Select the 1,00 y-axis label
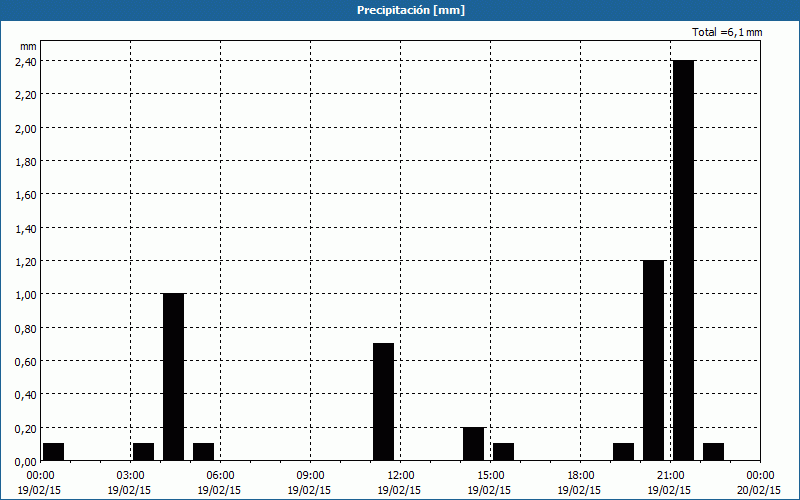 26,294
